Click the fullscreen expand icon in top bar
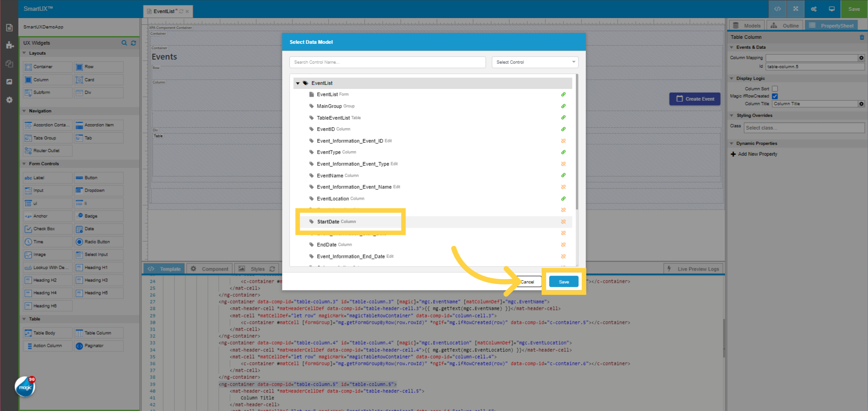Viewport: 868px width, 411px height. point(796,9)
